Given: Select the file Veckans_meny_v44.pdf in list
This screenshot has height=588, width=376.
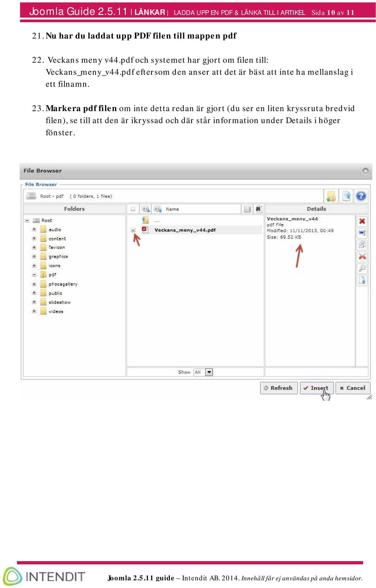Looking at the screenshot, I should click(x=185, y=230).
